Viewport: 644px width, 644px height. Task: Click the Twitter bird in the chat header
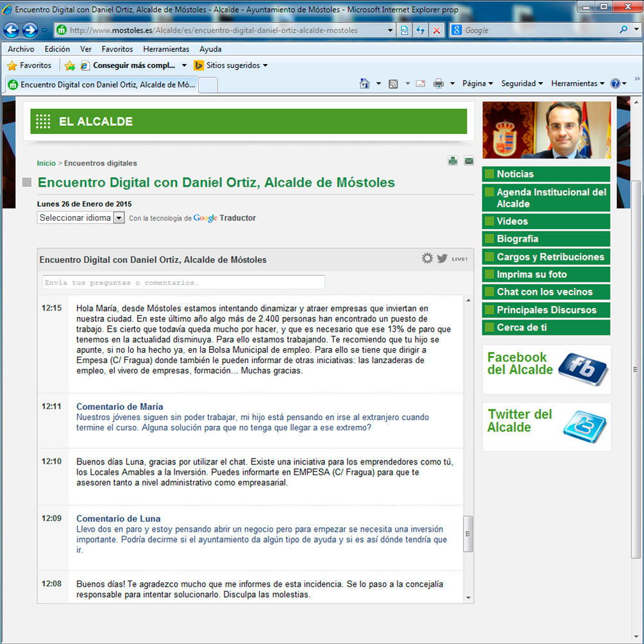[x=443, y=258]
